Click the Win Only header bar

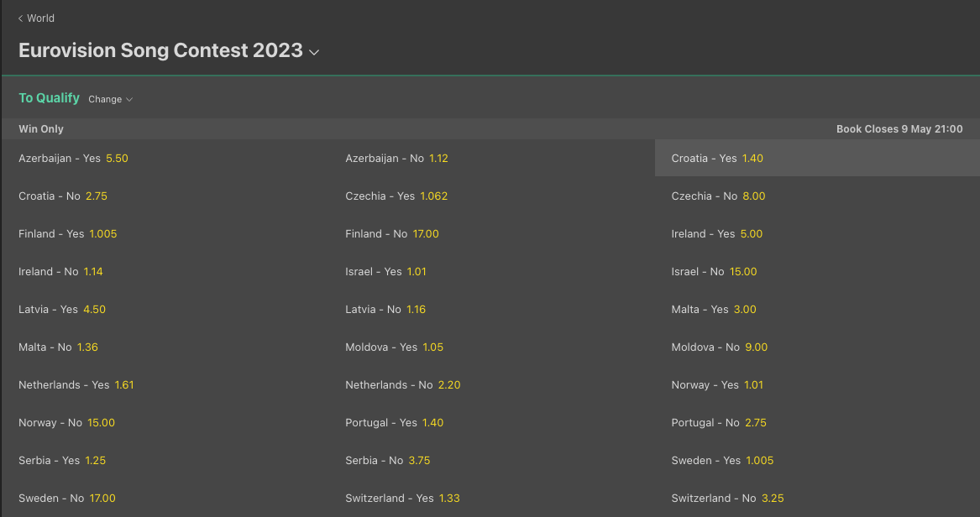(490, 128)
